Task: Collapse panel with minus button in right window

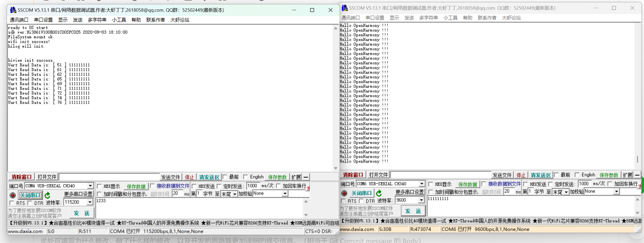Action: (x=637, y=175)
